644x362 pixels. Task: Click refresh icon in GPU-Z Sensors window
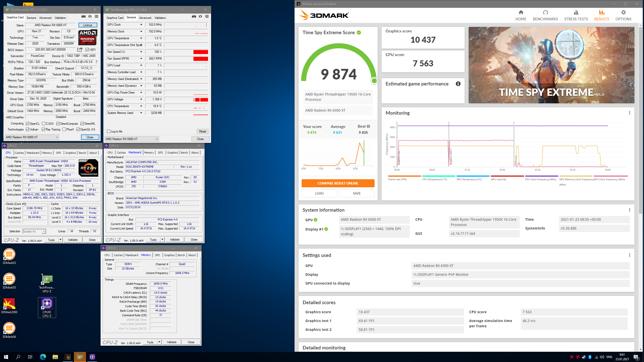(x=200, y=17)
